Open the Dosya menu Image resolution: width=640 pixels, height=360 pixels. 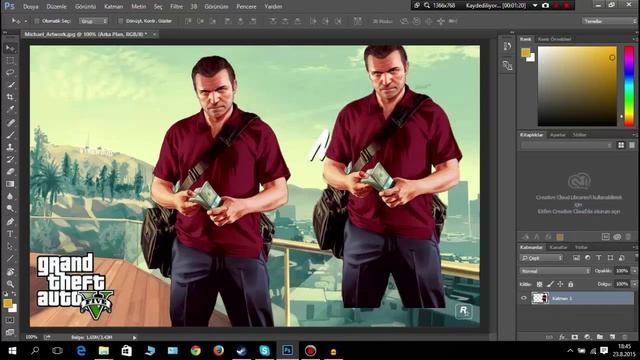[31, 7]
